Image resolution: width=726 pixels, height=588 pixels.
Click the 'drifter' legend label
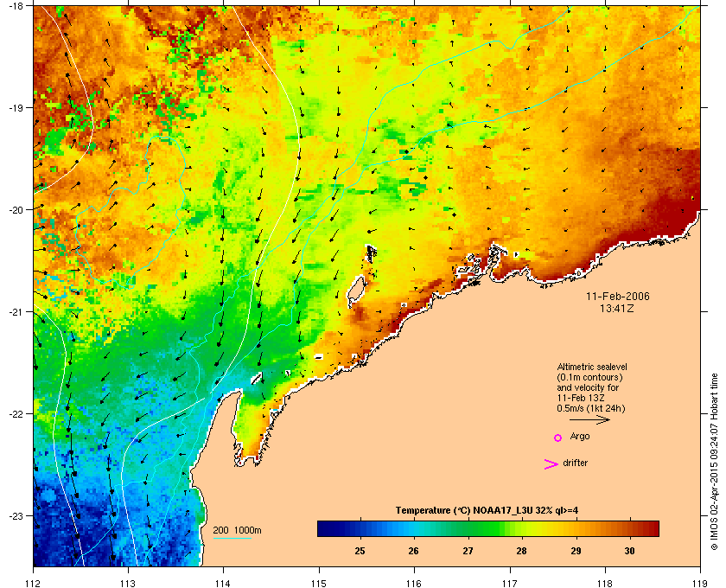click(x=575, y=463)
